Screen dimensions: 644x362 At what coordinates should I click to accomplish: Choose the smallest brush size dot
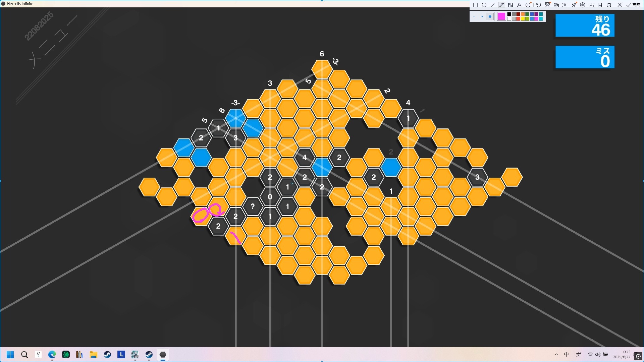[x=474, y=16]
